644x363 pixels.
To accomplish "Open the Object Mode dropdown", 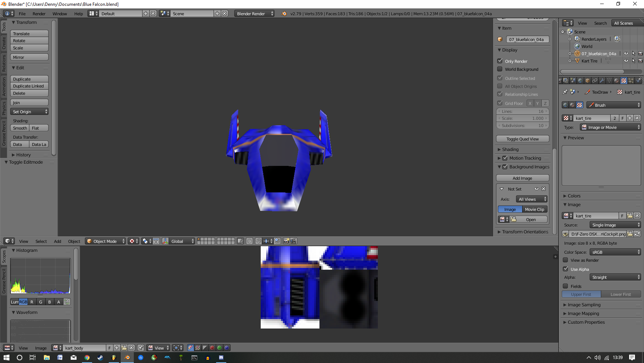I will (x=105, y=241).
